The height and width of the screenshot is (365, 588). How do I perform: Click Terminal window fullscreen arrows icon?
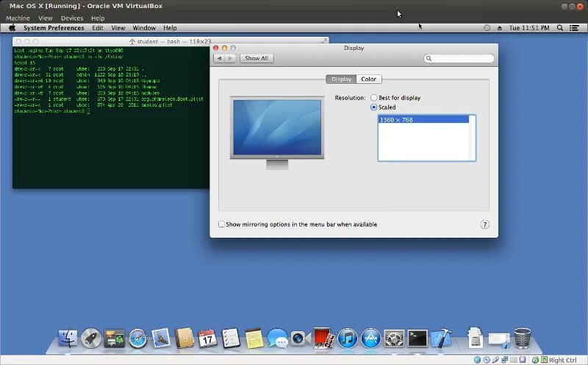[x=324, y=41]
